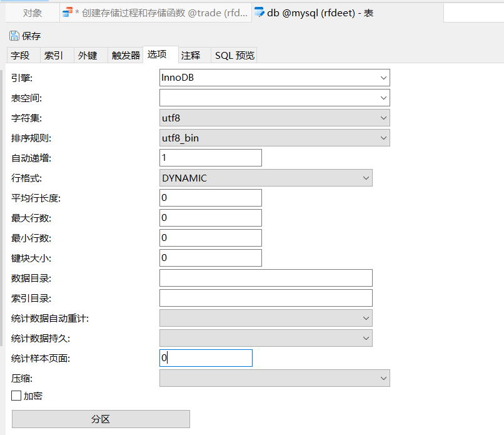Click the 分区 partition button
This screenshot has width=504, height=435.
coord(100,419)
